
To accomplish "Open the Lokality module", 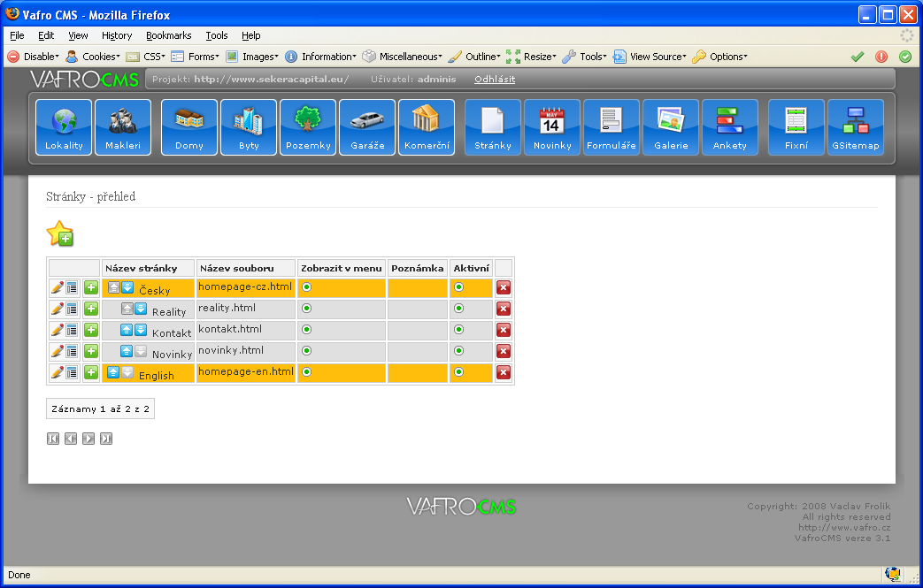I will (x=64, y=127).
